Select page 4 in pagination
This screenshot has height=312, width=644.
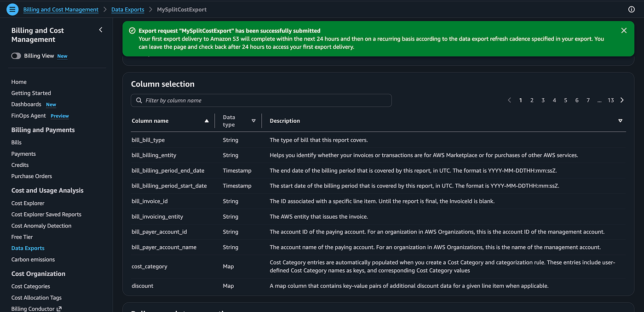[554, 100]
